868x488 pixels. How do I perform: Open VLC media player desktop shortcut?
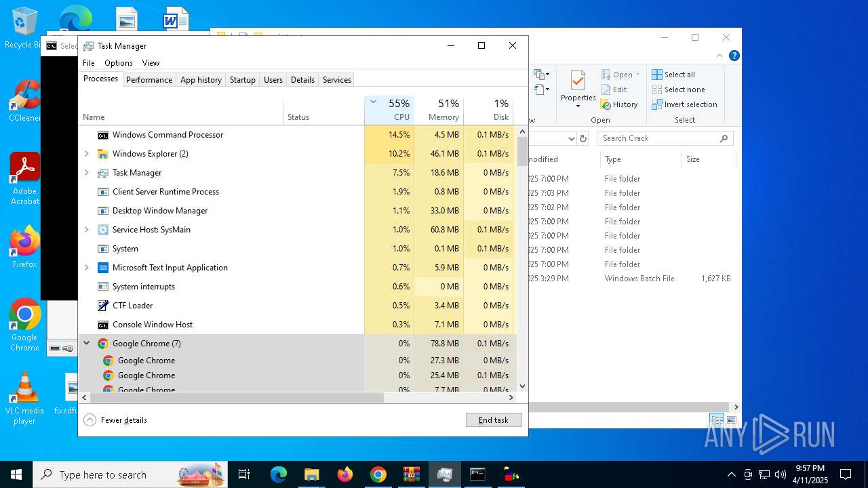[25, 399]
